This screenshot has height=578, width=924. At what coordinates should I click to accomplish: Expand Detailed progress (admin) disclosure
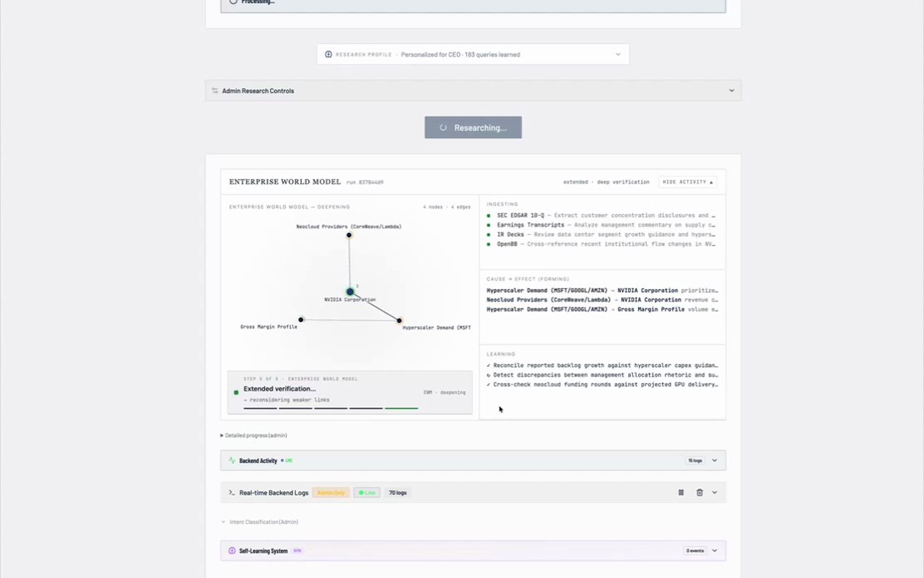point(254,436)
